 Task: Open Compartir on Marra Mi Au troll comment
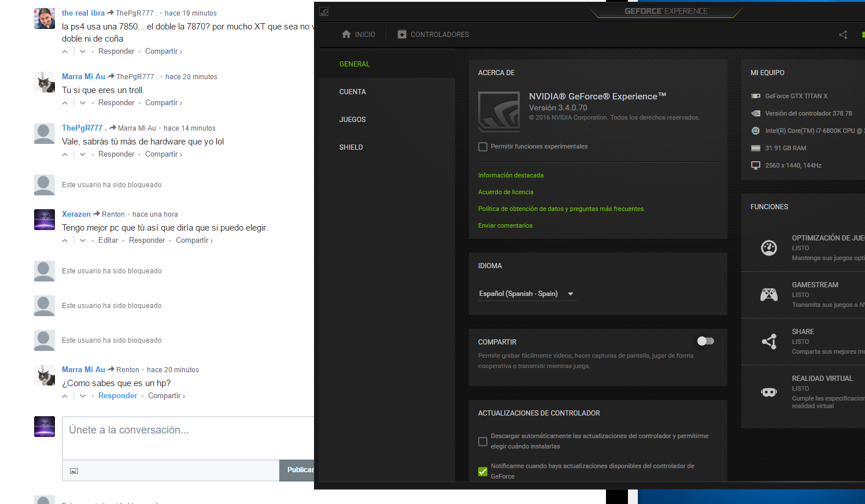(x=164, y=103)
